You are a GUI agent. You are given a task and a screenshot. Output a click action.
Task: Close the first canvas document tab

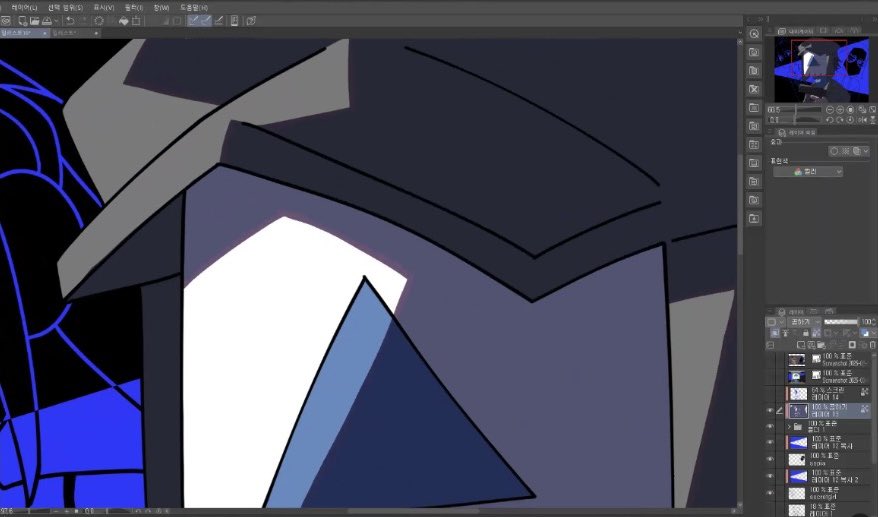(x=45, y=33)
